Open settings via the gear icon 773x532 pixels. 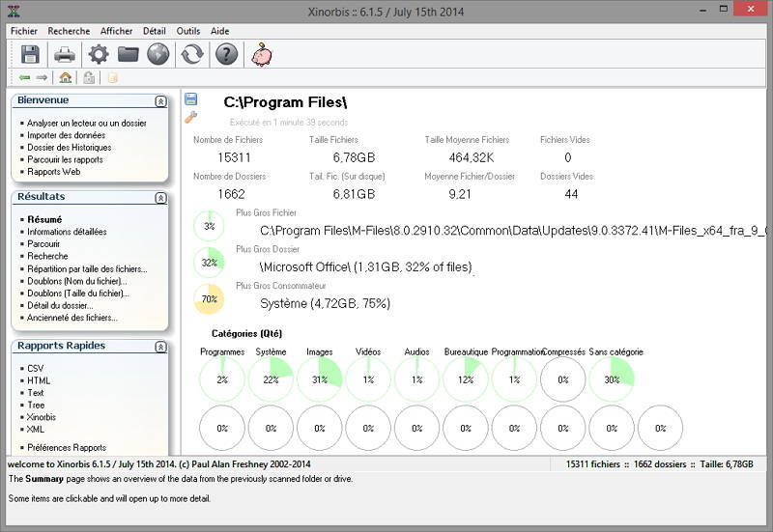click(99, 54)
